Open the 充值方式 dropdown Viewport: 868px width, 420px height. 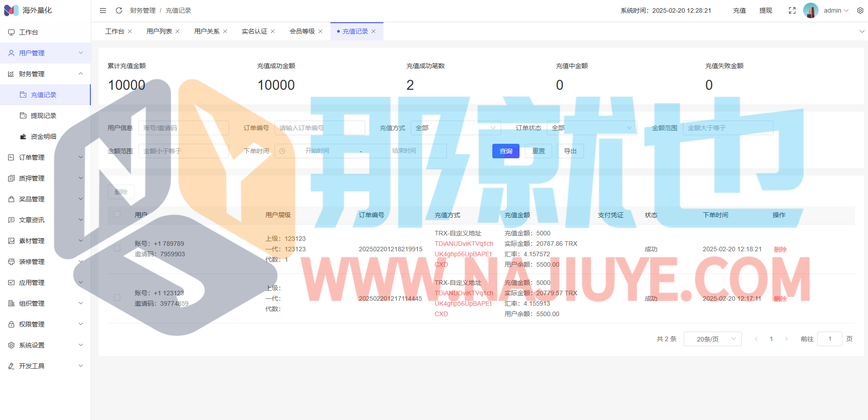pos(456,128)
